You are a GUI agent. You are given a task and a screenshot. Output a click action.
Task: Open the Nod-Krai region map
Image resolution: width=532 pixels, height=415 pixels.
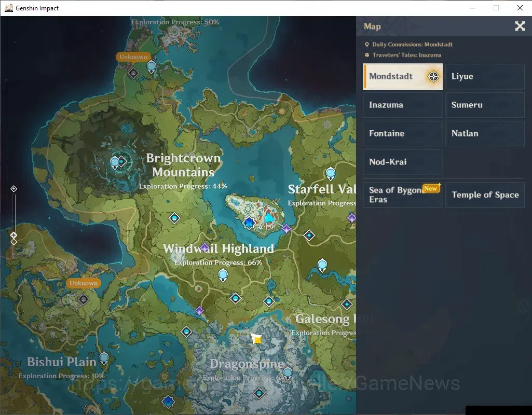[403, 162]
